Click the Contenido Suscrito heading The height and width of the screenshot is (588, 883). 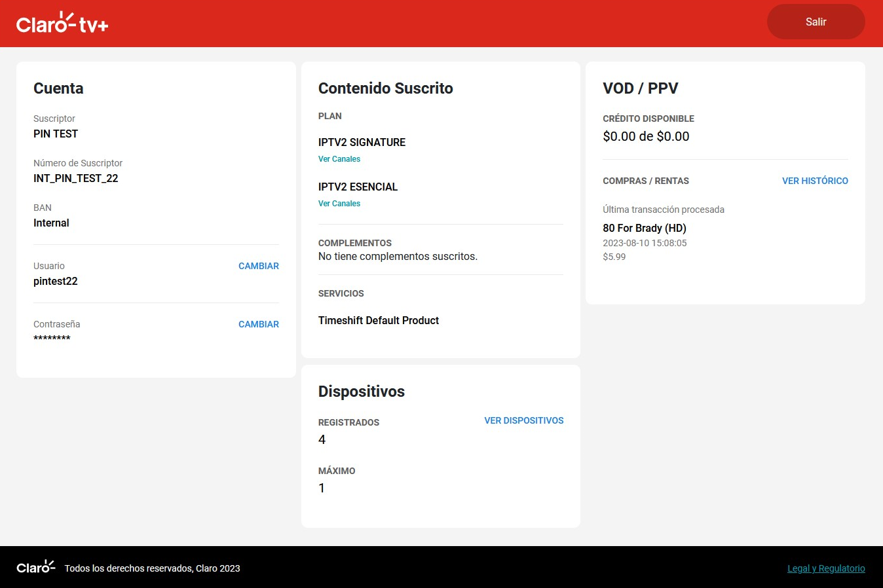click(x=385, y=88)
